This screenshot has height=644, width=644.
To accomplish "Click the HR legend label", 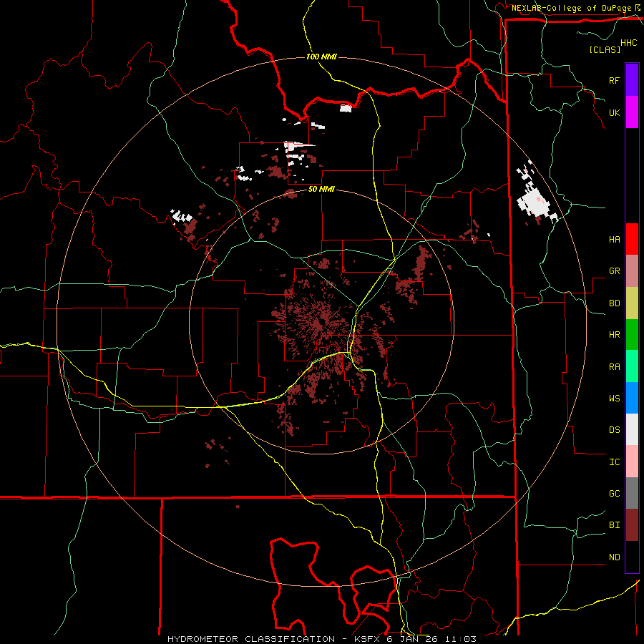I will pos(614,335).
